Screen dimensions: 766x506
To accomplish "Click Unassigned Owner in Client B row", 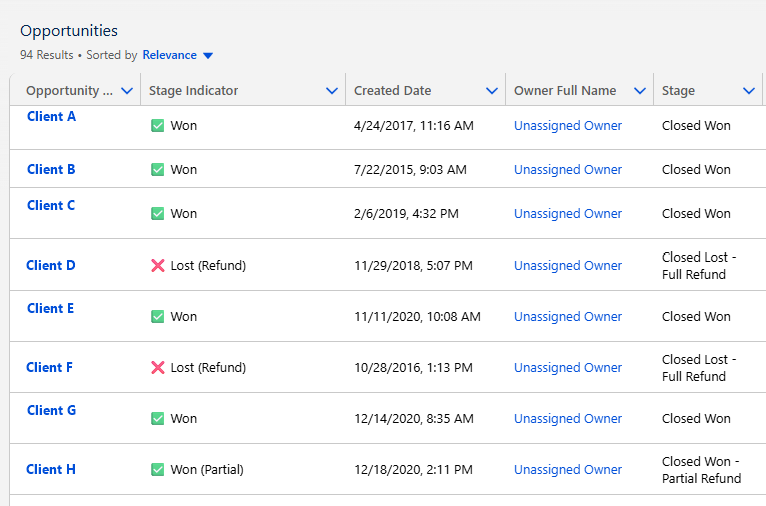I will [568, 170].
